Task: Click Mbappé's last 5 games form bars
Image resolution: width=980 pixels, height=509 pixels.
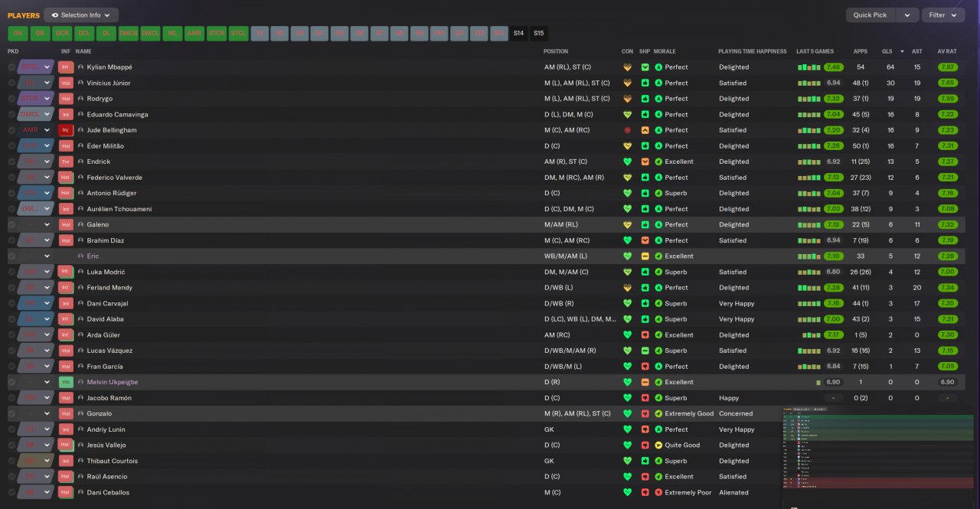Action: pyautogui.click(x=809, y=67)
